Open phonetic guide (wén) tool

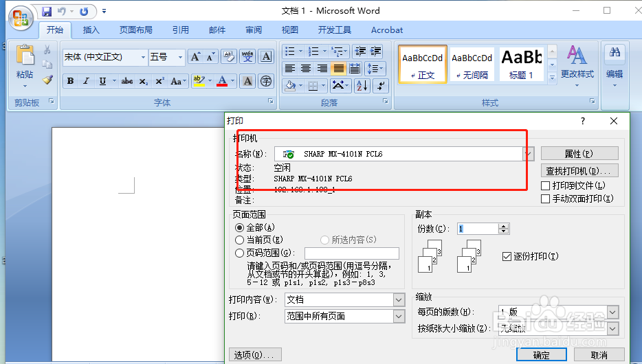click(x=247, y=56)
